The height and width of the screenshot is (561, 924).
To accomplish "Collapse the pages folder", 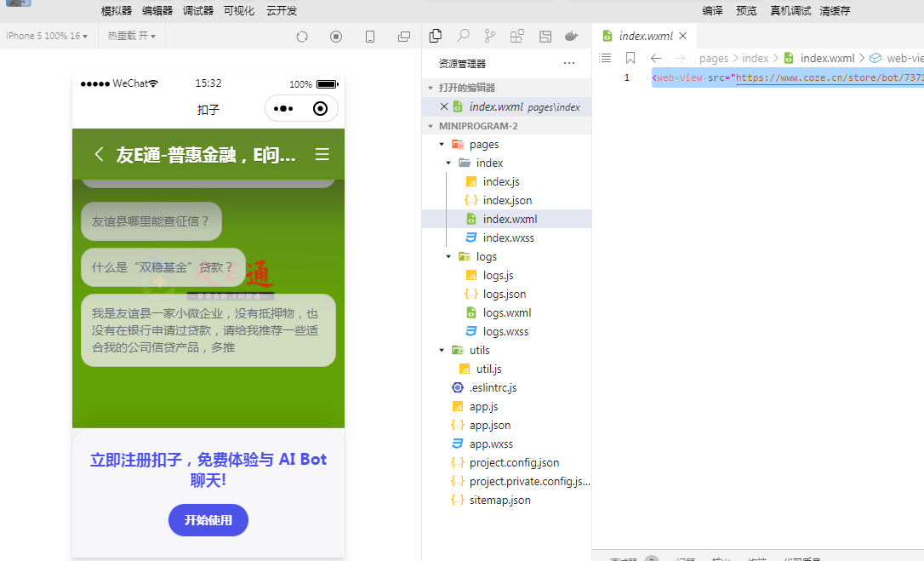I will [x=442, y=145].
